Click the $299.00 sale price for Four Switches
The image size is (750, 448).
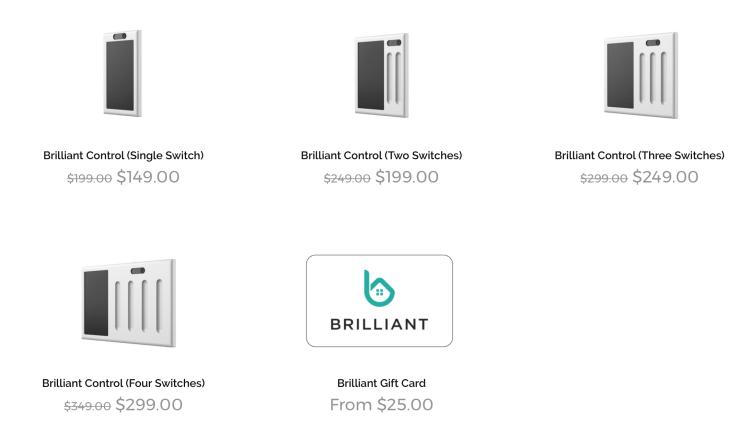[x=149, y=405]
